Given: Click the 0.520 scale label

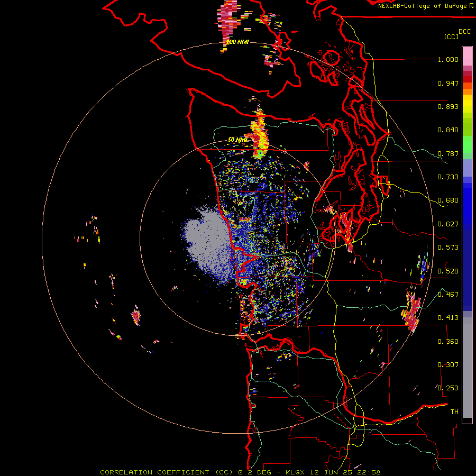Looking at the screenshot, I should point(448,271).
